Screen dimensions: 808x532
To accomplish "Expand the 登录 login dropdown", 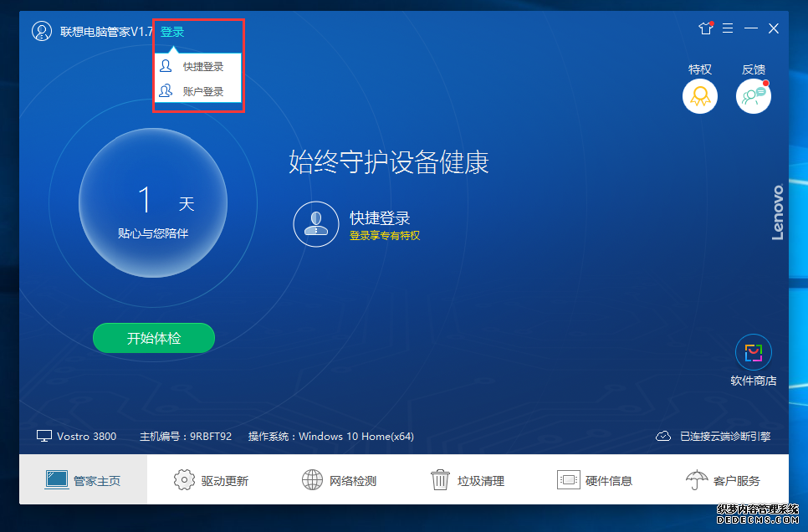I will point(172,32).
